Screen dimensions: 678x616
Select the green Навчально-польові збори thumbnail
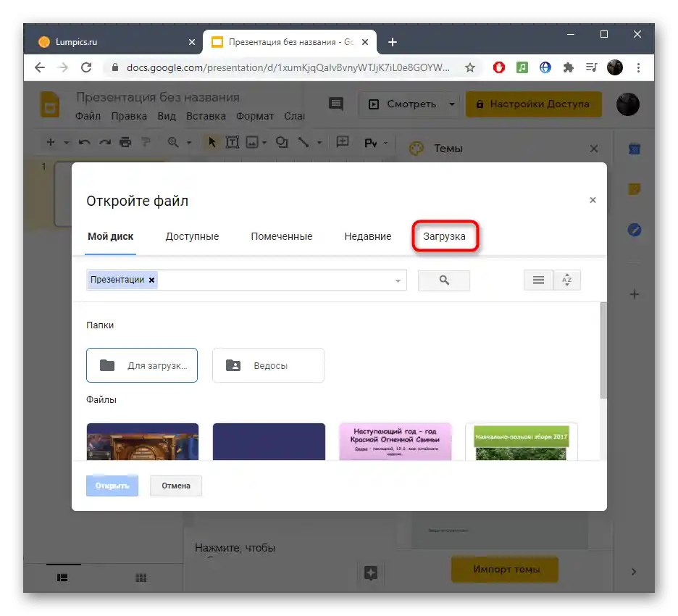coord(521,441)
